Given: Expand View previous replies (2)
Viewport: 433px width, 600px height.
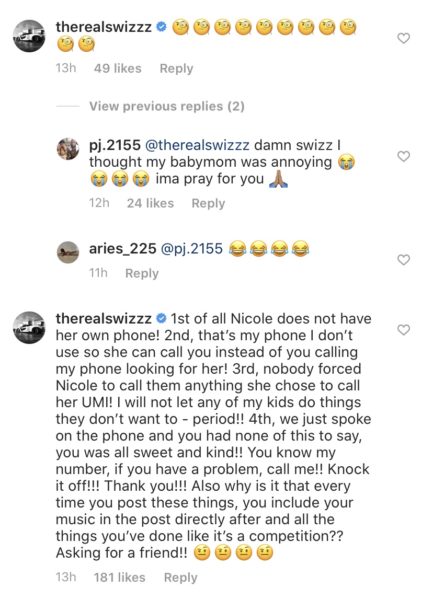Looking at the screenshot, I should [x=167, y=106].
